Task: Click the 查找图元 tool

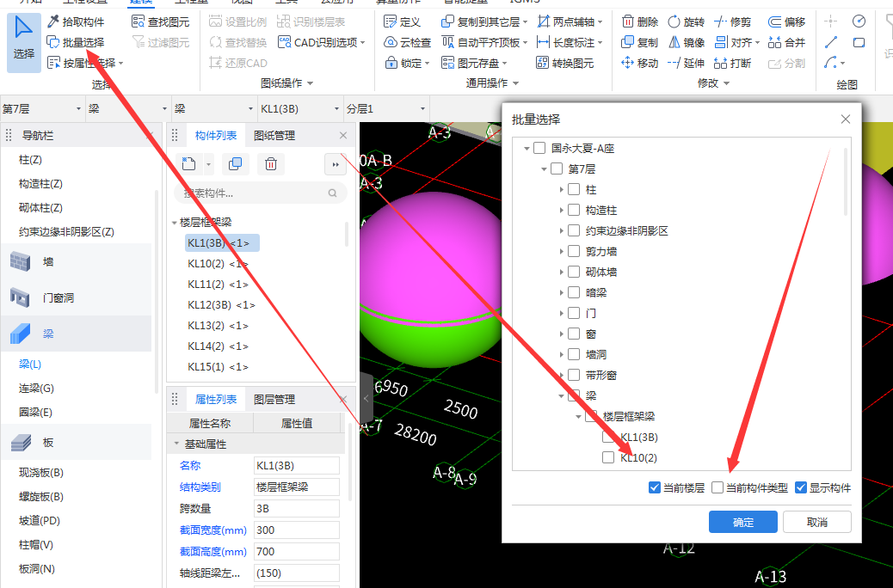Action: (160, 21)
